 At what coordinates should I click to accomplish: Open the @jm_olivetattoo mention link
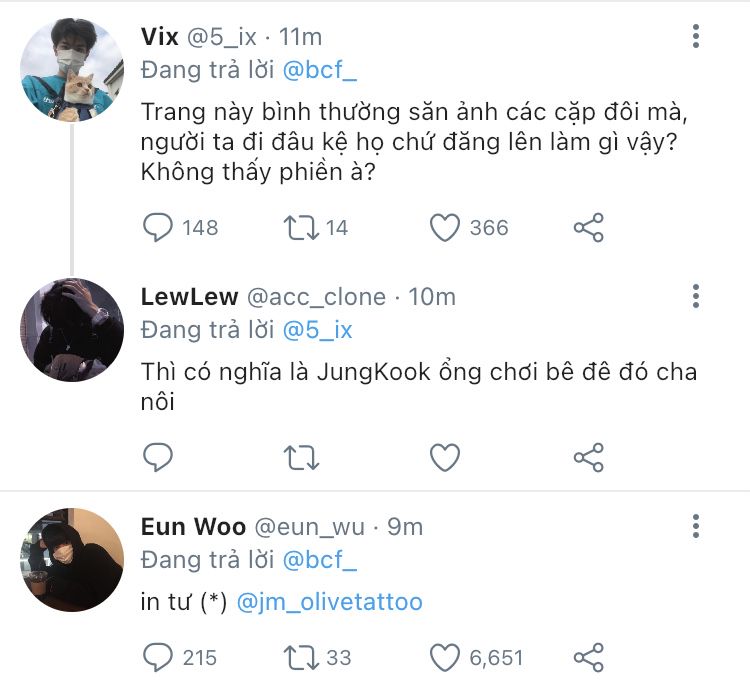coord(330,602)
